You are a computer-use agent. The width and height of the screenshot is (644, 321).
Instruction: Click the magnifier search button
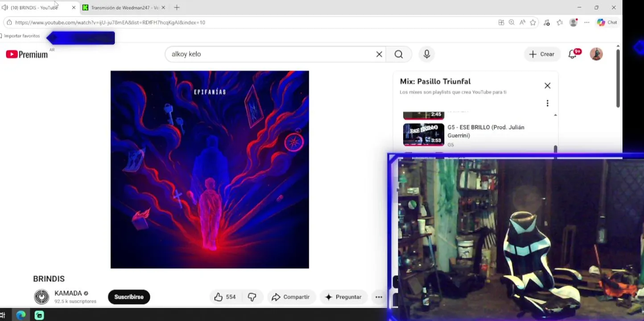(x=399, y=54)
